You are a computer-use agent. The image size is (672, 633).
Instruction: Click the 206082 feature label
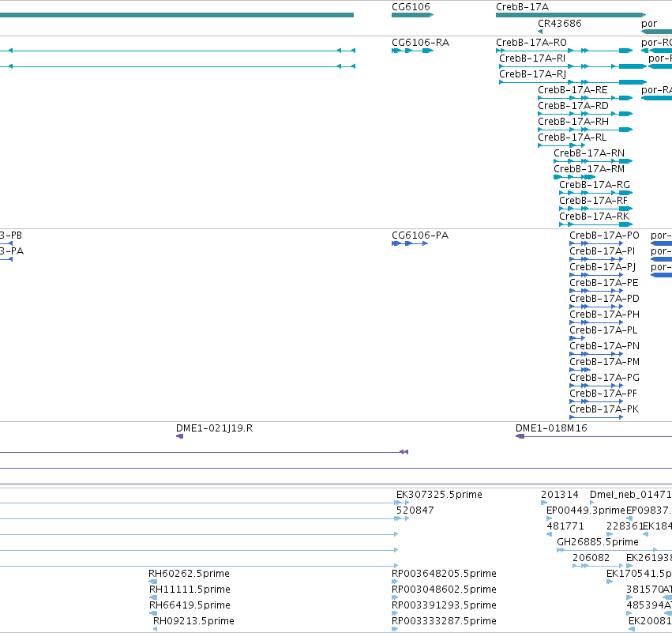[x=591, y=559]
